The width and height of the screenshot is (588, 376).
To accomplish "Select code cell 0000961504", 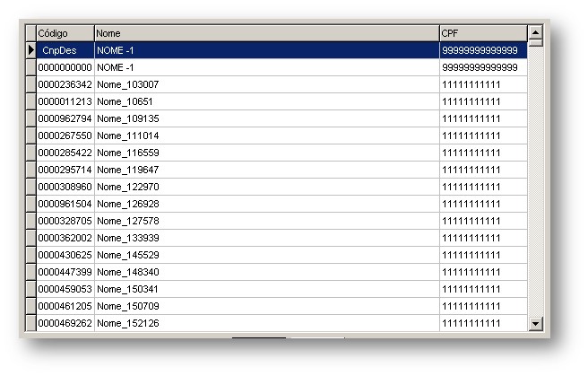I will coord(65,204).
